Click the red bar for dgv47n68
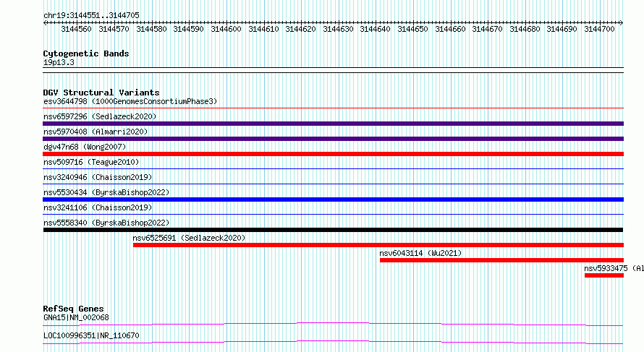Viewport: 644px width, 352px height. tap(333, 154)
